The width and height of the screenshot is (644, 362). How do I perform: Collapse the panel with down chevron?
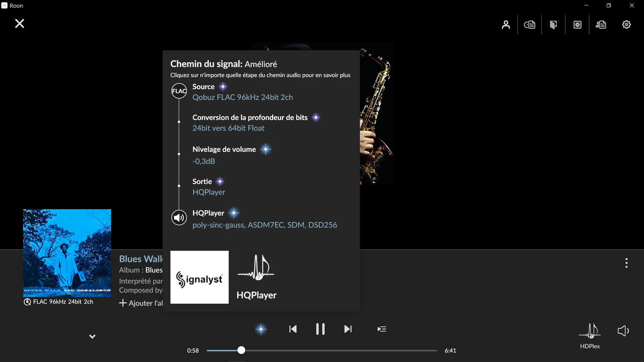(92, 336)
